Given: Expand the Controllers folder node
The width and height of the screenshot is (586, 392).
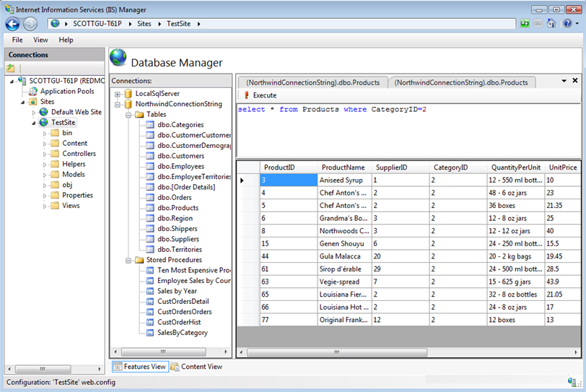Looking at the screenshot, I should (x=45, y=154).
